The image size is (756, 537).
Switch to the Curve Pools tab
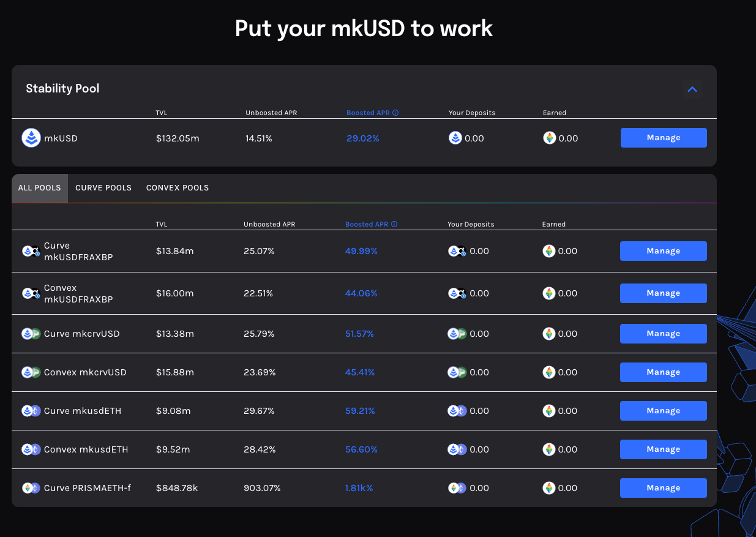[103, 188]
